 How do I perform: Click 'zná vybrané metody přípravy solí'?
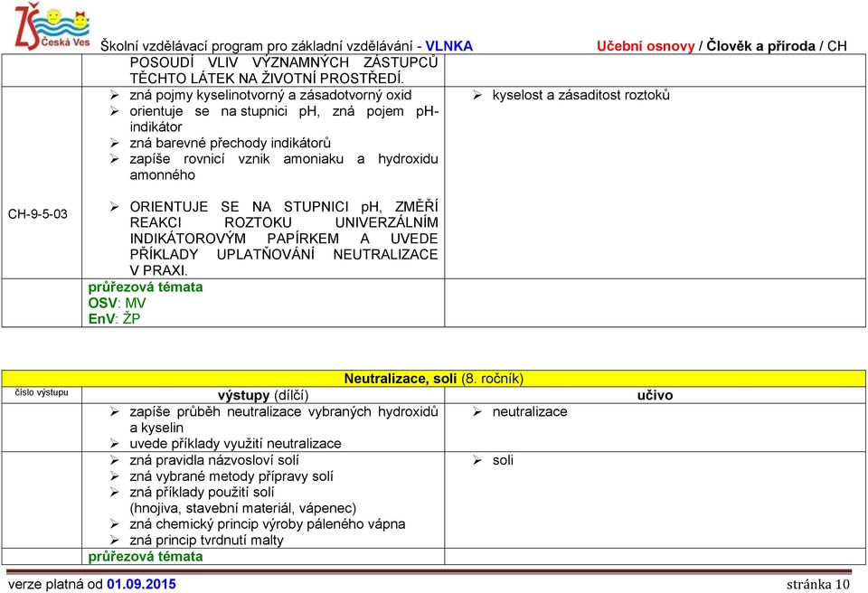click(x=231, y=476)
